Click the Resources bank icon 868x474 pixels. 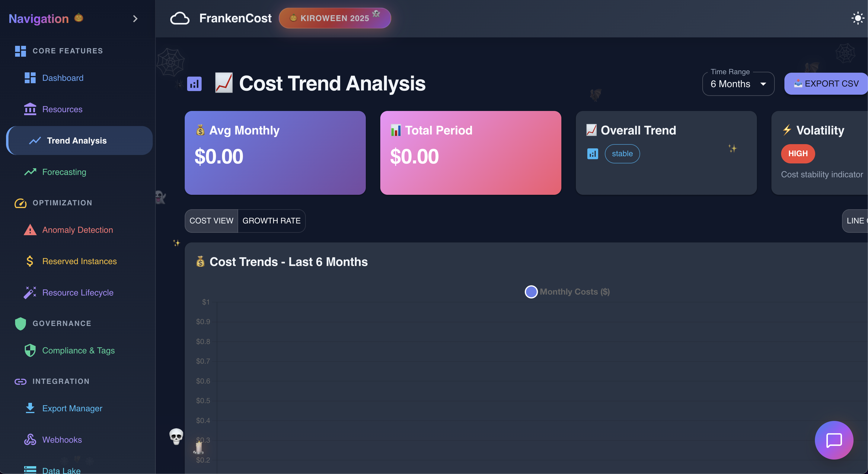(x=30, y=109)
